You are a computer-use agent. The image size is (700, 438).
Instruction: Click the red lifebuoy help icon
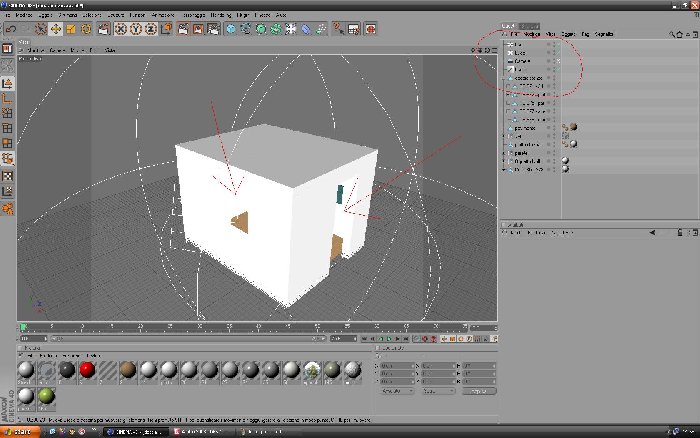pyautogui.click(x=371, y=29)
